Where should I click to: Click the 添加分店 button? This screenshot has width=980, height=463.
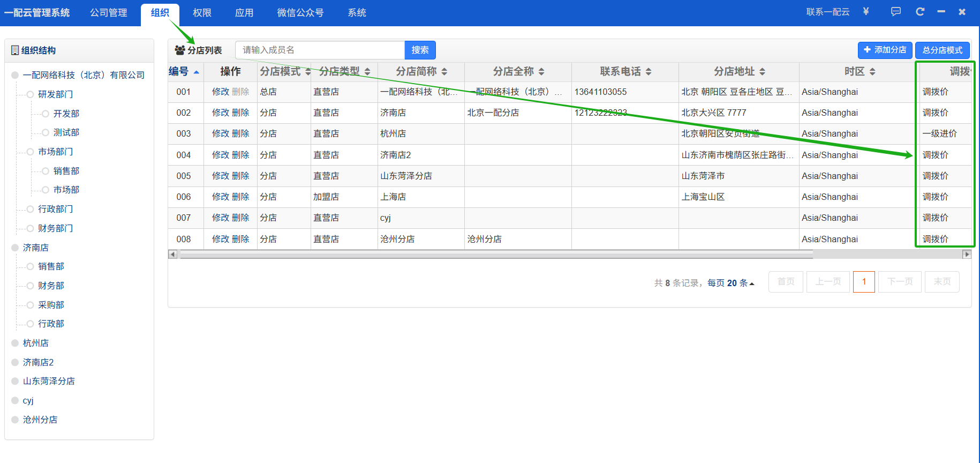click(885, 50)
